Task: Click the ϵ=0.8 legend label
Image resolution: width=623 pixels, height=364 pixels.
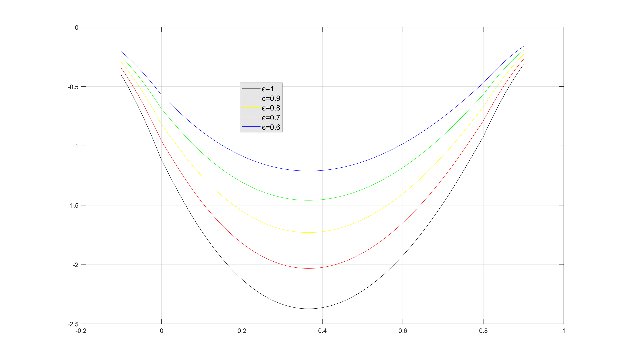Action: pyautogui.click(x=271, y=108)
